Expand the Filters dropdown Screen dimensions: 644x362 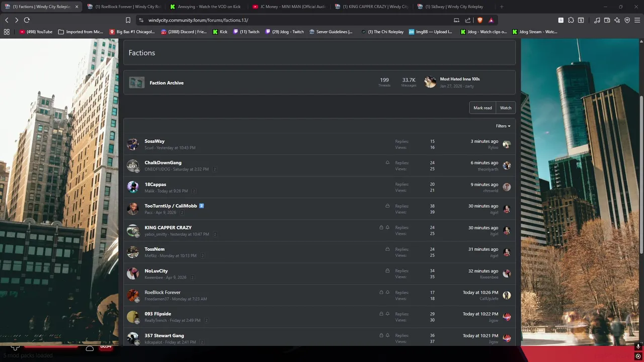(x=503, y=126)
